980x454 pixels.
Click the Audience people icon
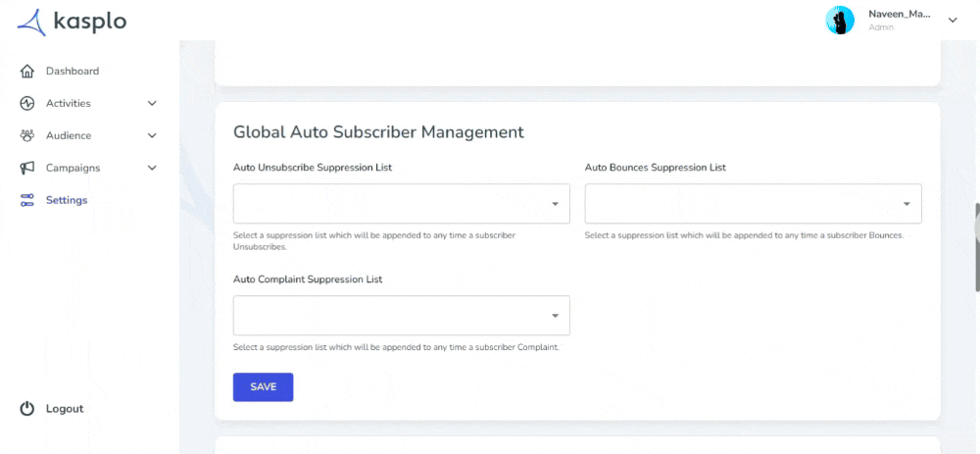click(x=26, y=135)
